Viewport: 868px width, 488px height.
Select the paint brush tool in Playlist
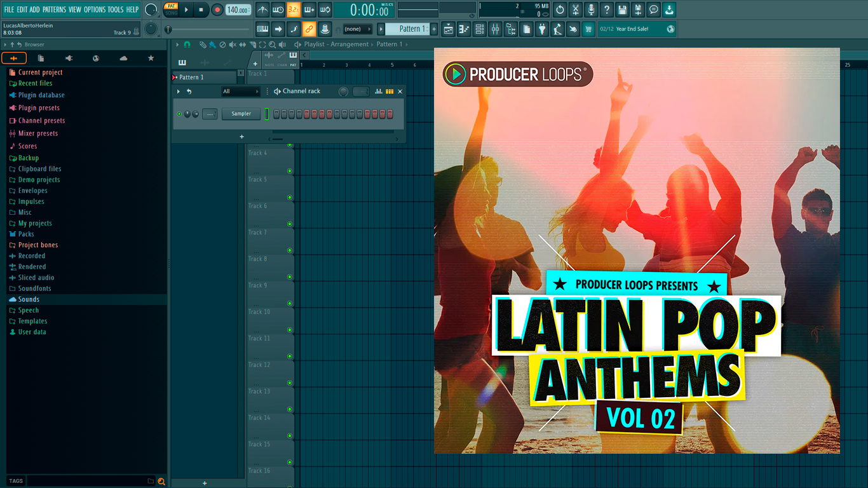[x=212, y=44]
